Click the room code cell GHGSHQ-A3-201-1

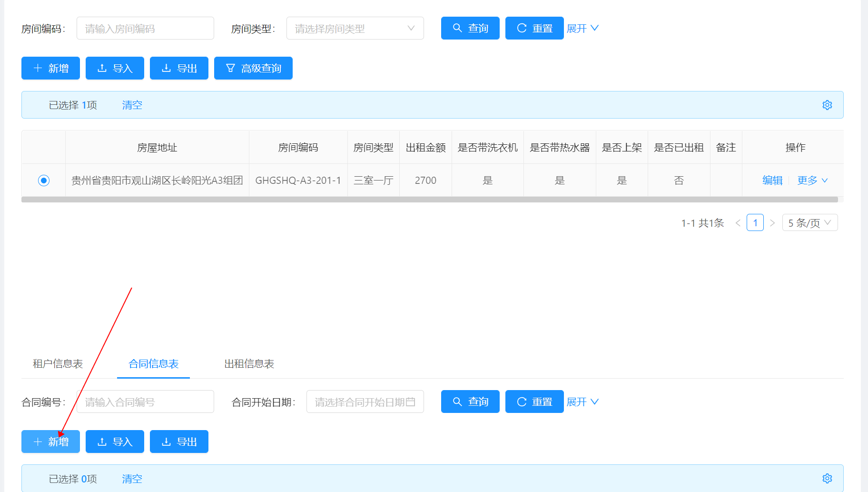click(x=298, y=181)
